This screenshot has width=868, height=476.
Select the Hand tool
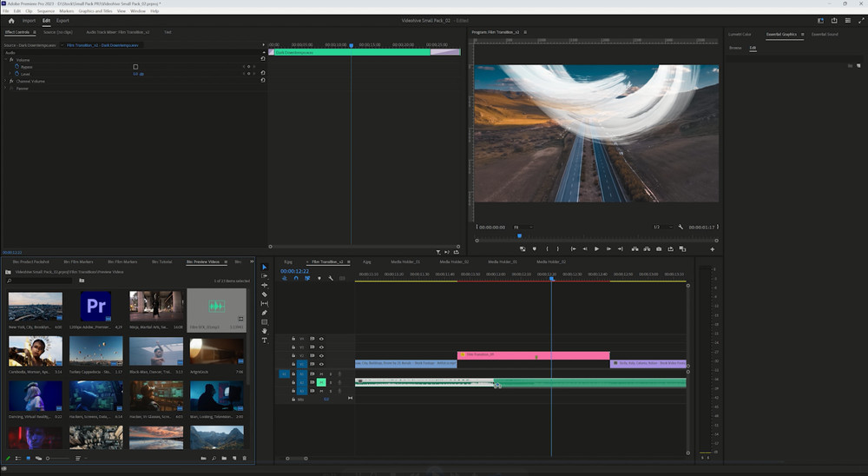pos(264,331)
